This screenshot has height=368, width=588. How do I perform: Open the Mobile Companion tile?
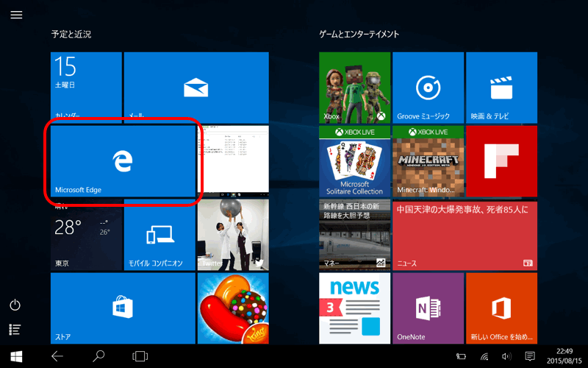tap(159, 235)
